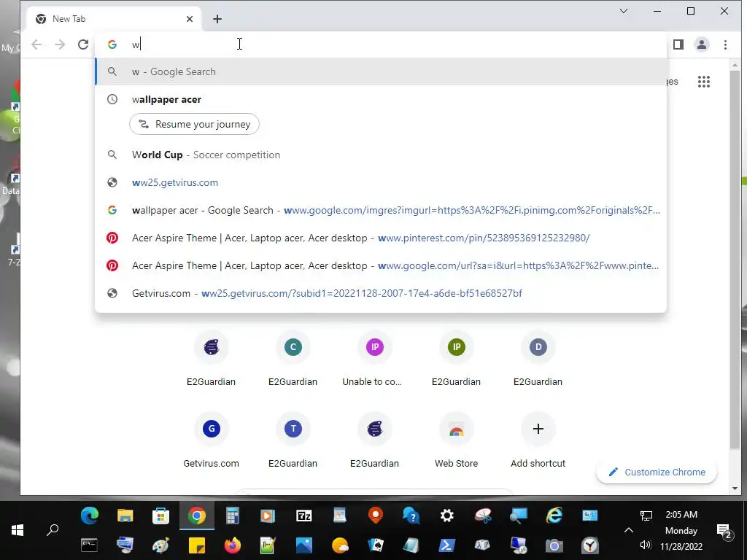Open the tab search chevron
Screen dimensions: 747x560
(623, 11)
